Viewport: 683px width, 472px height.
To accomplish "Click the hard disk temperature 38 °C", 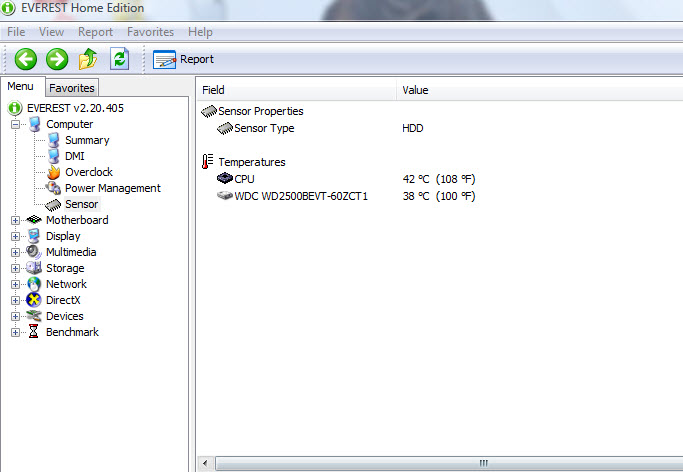I will pyautogui.click(x=439, y=196).
